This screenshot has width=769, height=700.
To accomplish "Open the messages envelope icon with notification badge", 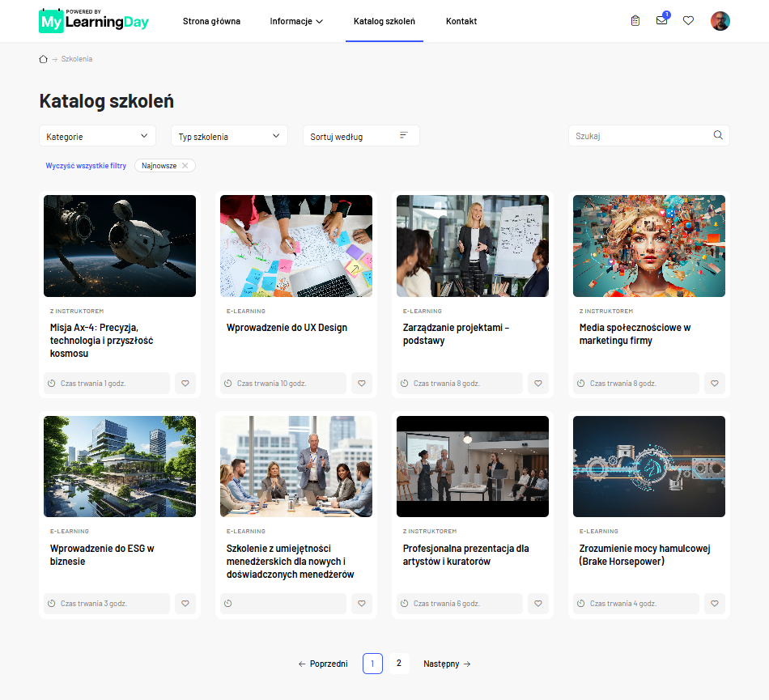I will [x=662, y=20].
